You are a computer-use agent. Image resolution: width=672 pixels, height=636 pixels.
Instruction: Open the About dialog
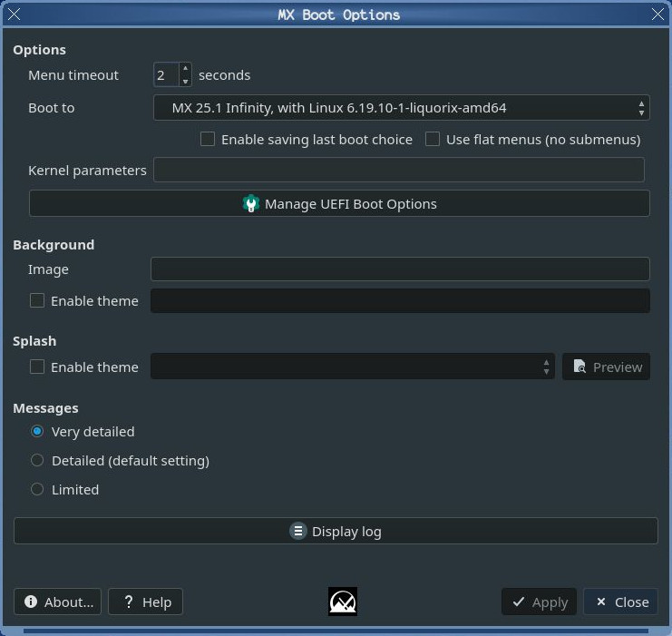click(x=58, y=602)
